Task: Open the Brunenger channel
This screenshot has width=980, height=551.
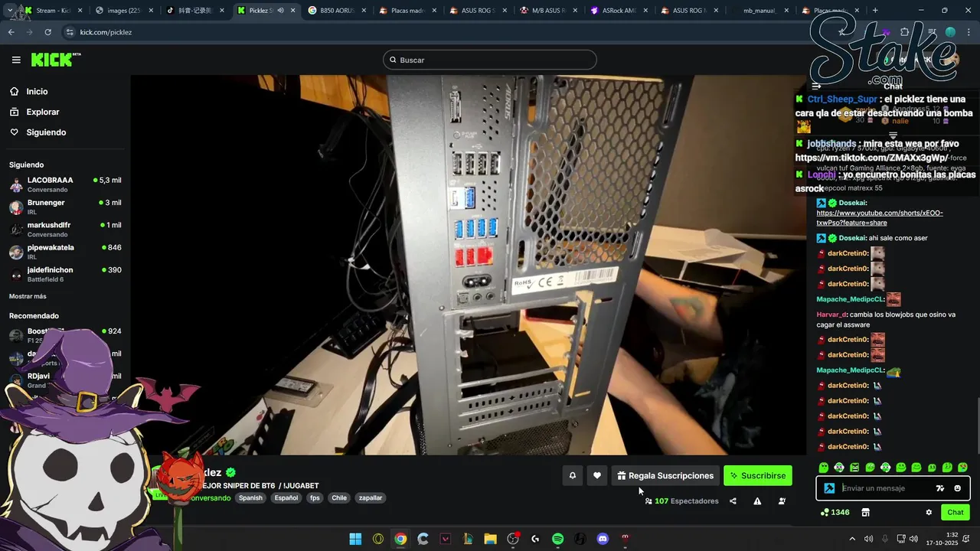Action: click(x=65, y=207)
